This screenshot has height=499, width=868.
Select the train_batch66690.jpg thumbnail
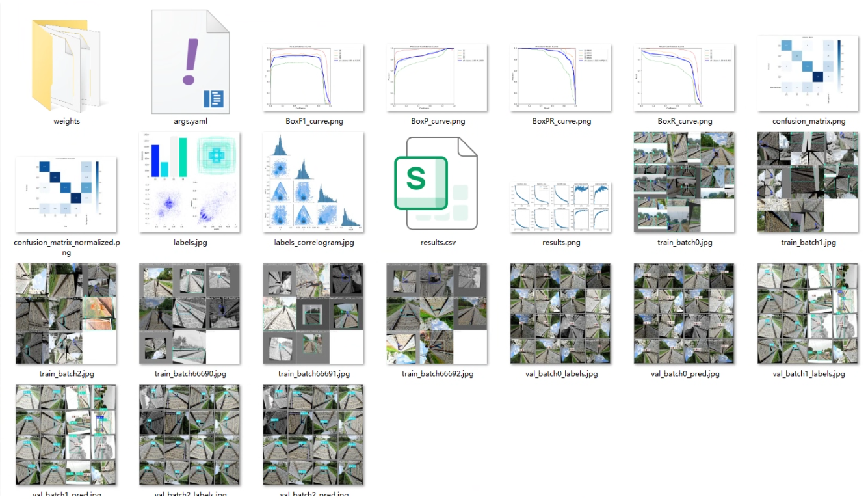click(190, 314)
